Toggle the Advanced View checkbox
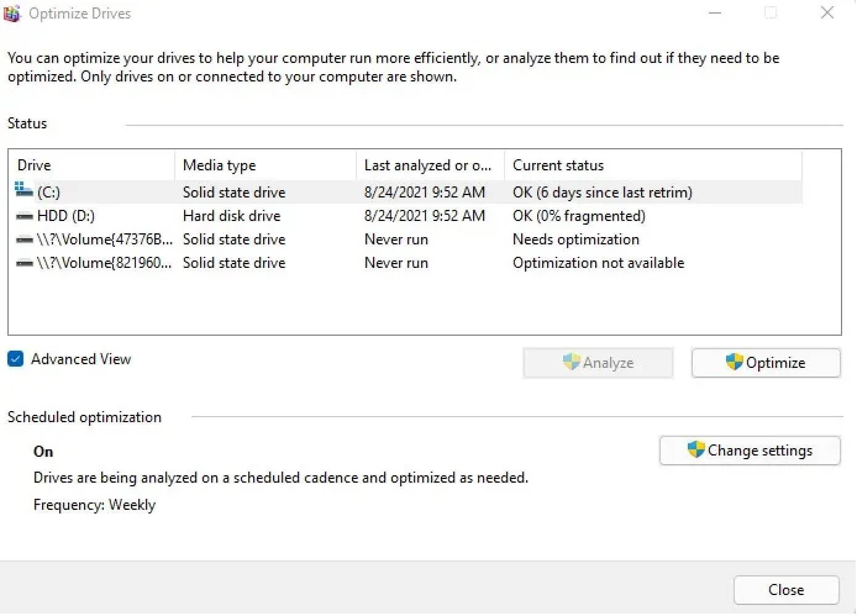Image resolution: width=857 pixels, height=616 pixels. coord(15,359)
